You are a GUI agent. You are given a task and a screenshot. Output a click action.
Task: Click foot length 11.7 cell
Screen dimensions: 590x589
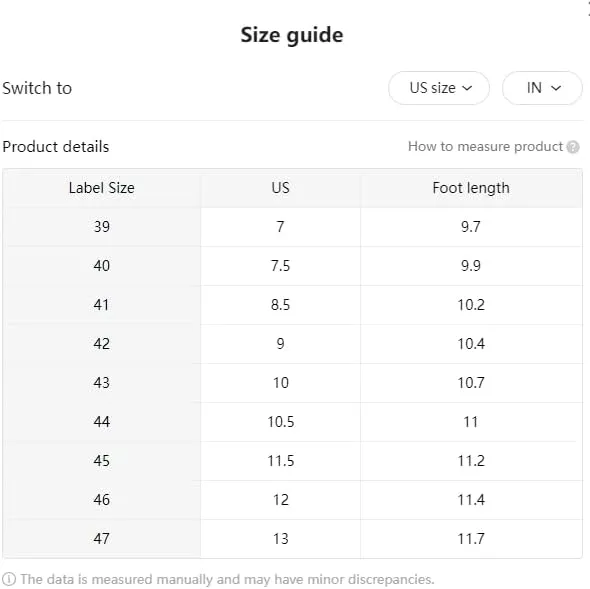(471, 539)
